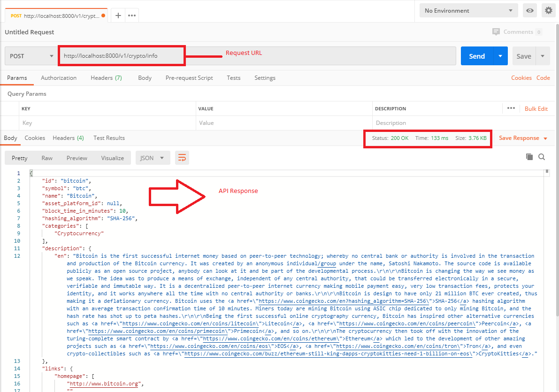Click the Untitled Request title
The height and width of the screenshot is (392, 559).
[29, 32]
